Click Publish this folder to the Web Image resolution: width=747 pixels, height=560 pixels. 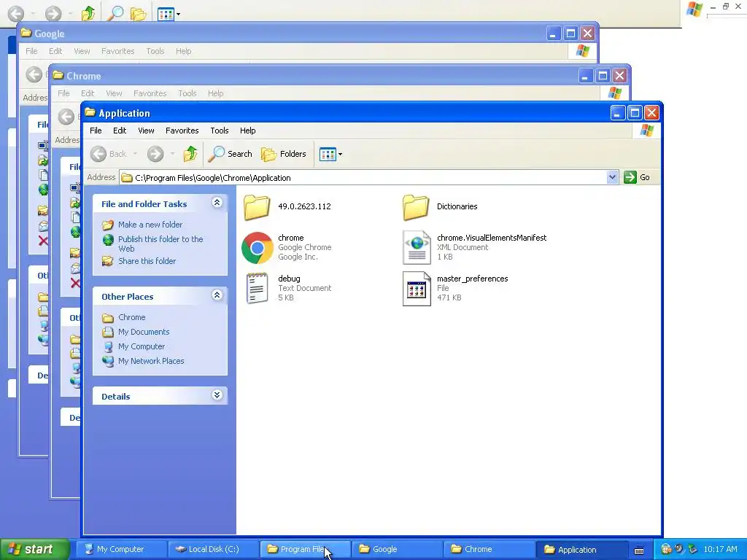pyautogui.click(x=160, y=244)
